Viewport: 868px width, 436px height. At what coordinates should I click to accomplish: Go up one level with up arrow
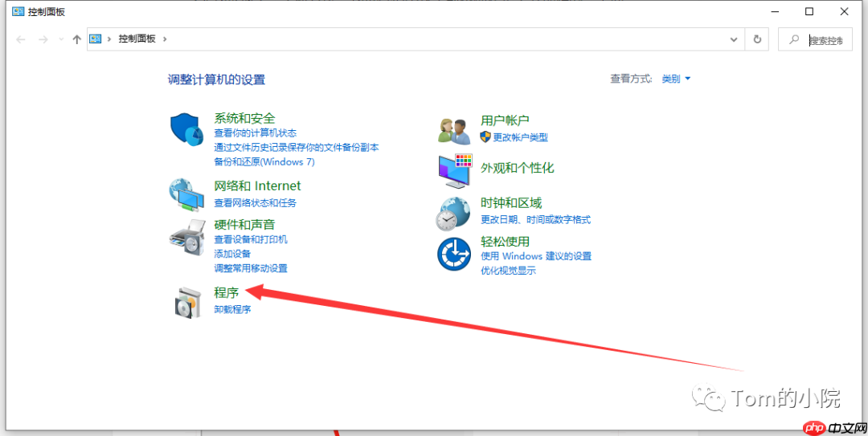77,39
